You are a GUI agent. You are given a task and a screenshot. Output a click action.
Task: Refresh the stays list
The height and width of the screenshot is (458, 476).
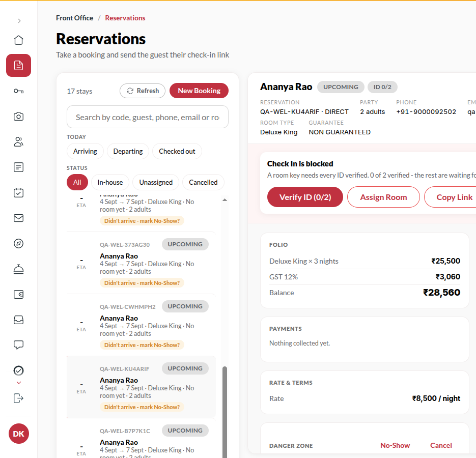tap(143, 91)
